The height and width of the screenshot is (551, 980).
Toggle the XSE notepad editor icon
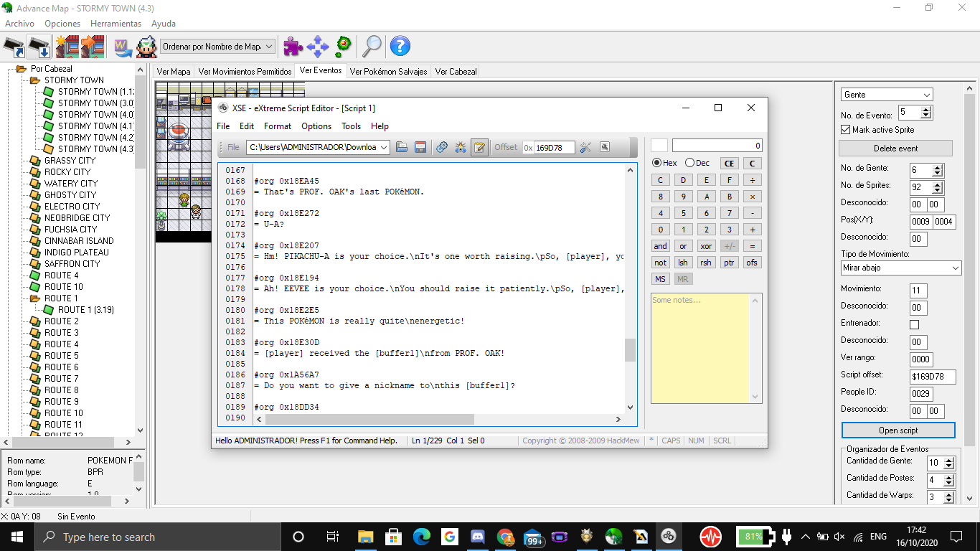click(479, 147)
